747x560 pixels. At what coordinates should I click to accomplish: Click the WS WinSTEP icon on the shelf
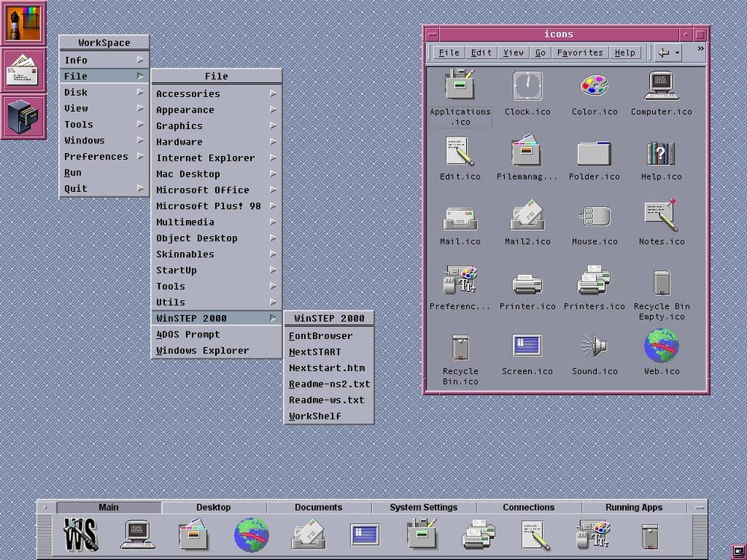[81, 535]
